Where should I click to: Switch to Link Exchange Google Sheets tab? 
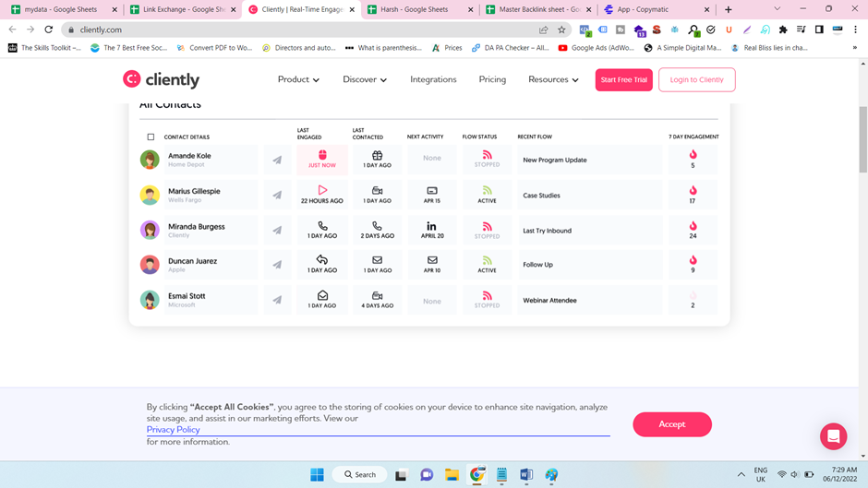click(183, 9)
